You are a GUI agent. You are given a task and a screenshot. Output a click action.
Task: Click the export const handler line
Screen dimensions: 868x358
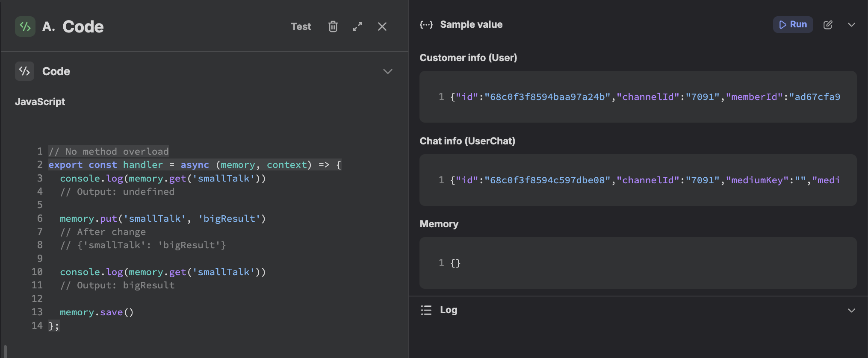(195, 165)
